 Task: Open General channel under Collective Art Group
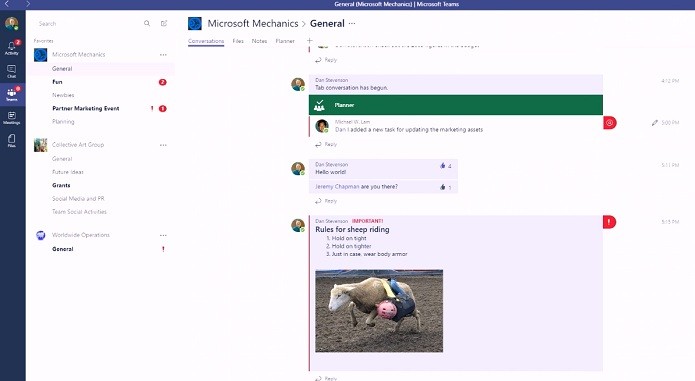[x=62, y=159]
